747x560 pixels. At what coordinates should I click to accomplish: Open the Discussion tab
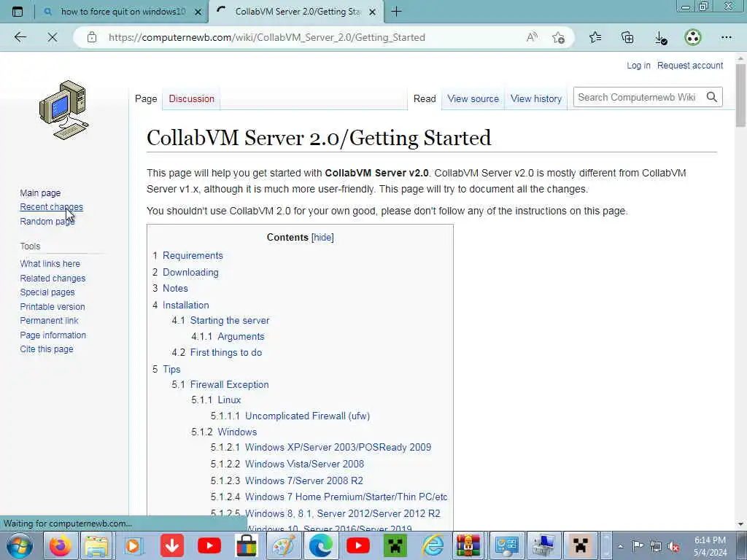click(x=192, y=98)
